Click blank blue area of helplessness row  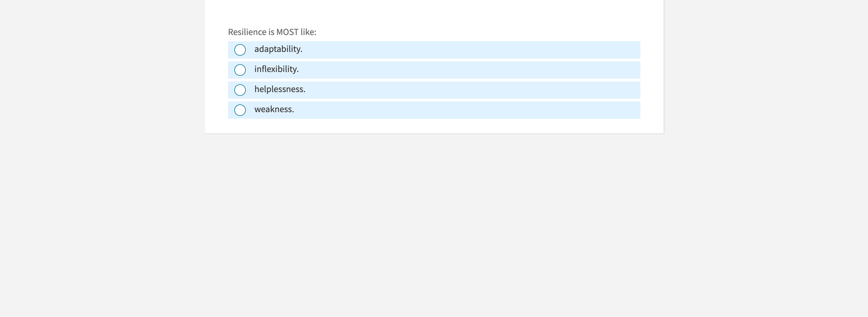pyautogui.click(x=472, y=90)
